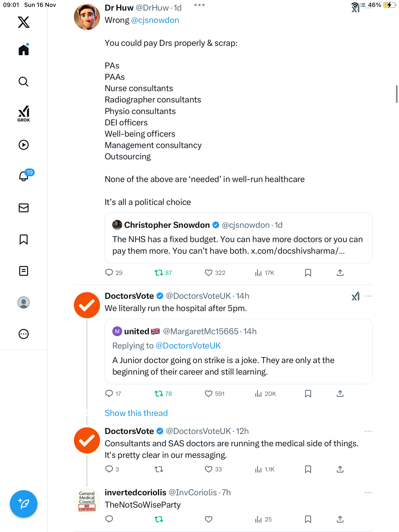
Task: Expand the sidebar More circle menu
Action: (24, 334)
